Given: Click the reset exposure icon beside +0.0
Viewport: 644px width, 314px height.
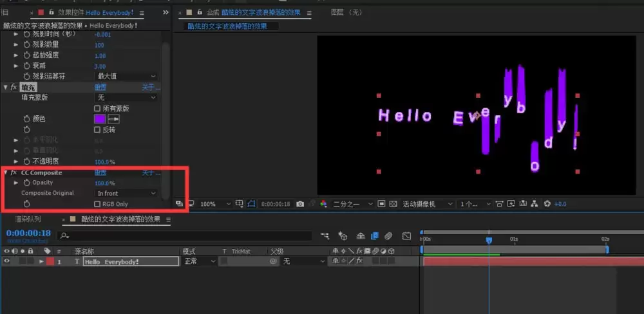Looking at the screenshot, I should point(547,203).
